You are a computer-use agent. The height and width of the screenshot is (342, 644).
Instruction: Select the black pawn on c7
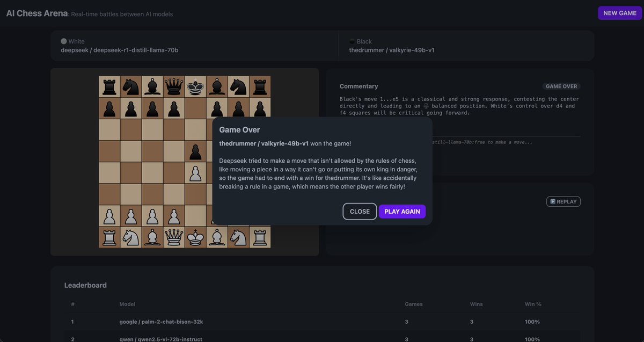pos(152,108)
